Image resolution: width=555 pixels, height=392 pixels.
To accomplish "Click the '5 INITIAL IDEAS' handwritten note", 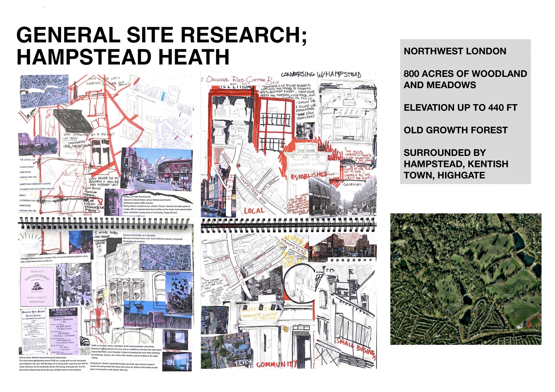I will click(x=106, y=233).
